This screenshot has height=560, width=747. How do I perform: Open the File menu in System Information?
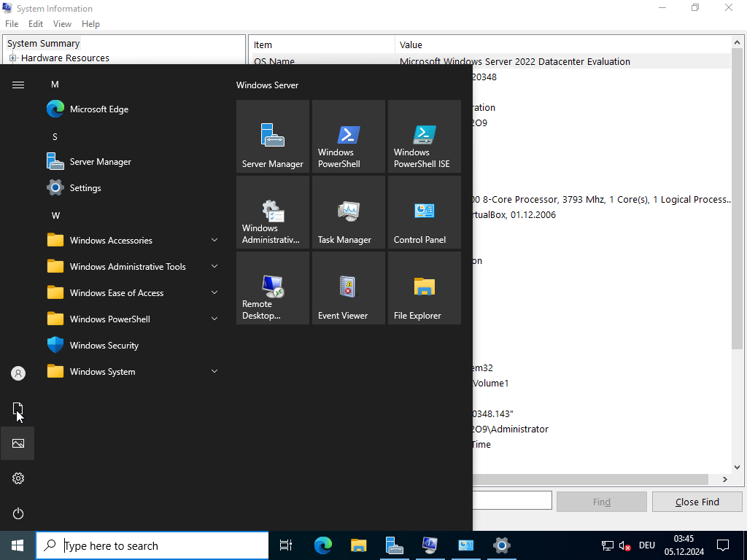(x=12, y=24)
